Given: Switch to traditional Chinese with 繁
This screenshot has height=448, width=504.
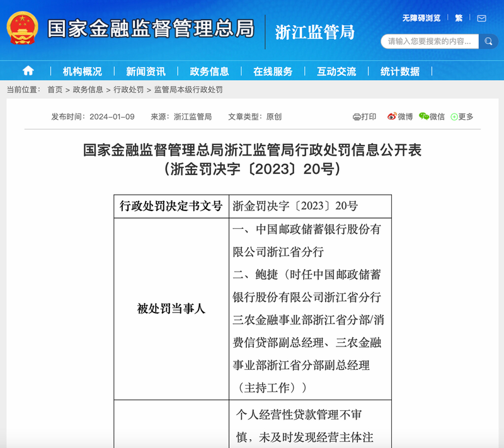Looking at the screenshot, I should coord(459,18).
